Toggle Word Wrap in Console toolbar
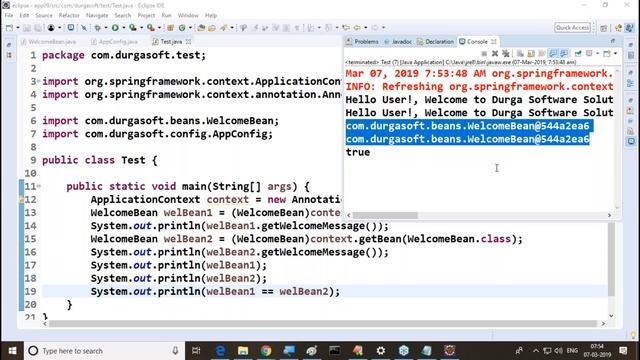This screenshot has height=360, width=640. (542, 53)
